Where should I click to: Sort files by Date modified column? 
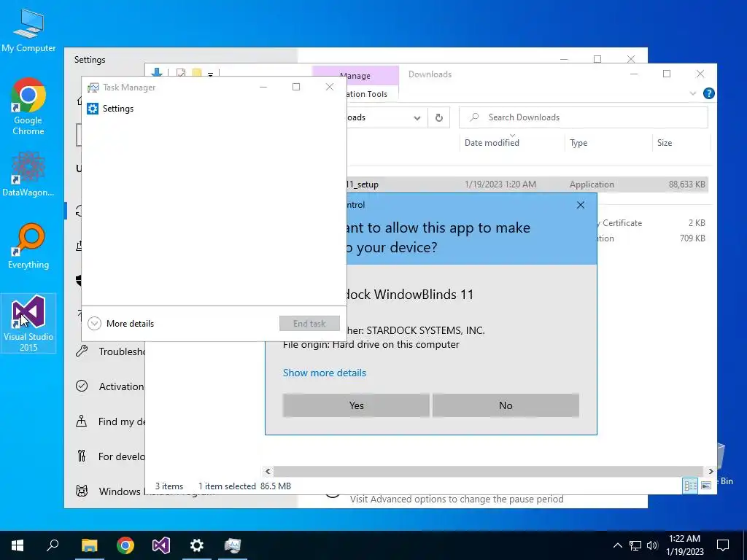[492, 142]
